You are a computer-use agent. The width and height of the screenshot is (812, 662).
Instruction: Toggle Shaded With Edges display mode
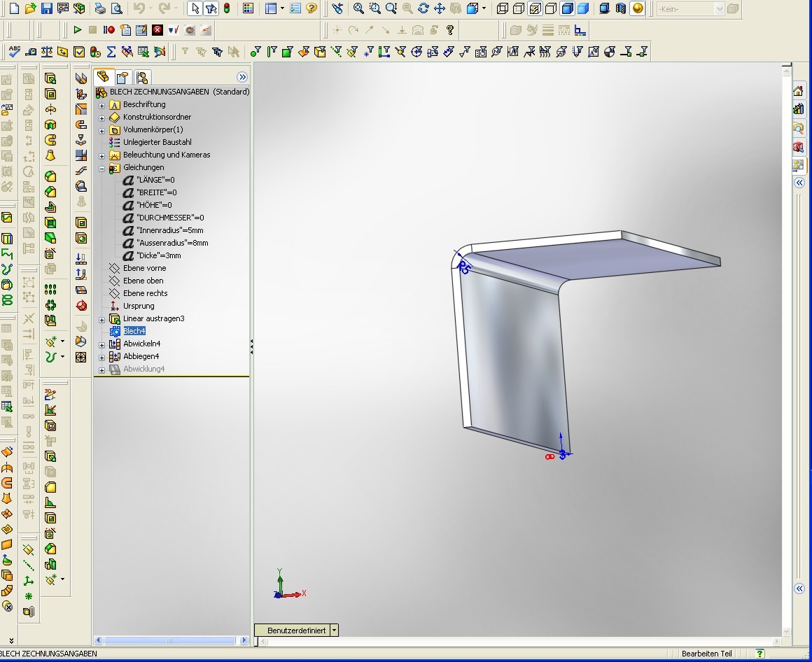click(568, 8)
